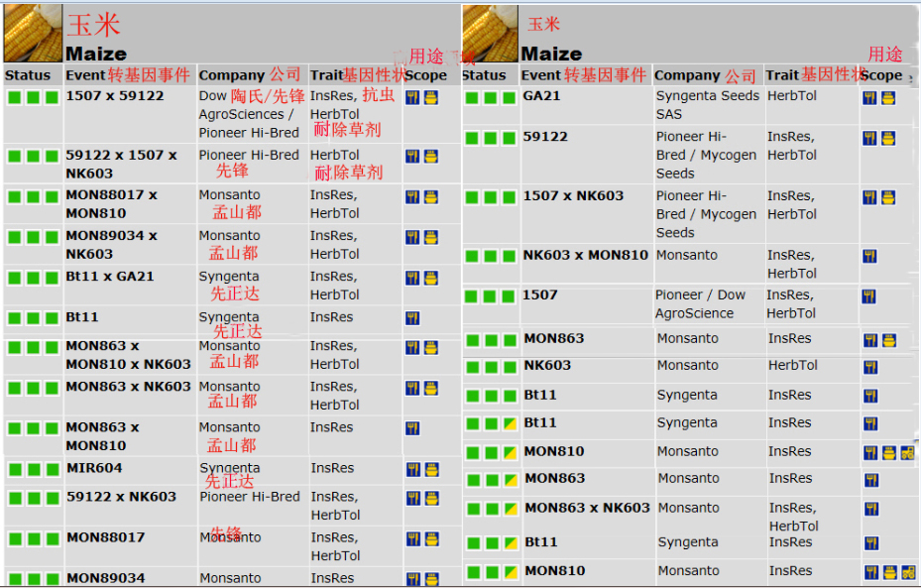Click the food scope icon for MON88017 x MON810
The width and height of the screenshot is (921, 588).
[412, 196]
